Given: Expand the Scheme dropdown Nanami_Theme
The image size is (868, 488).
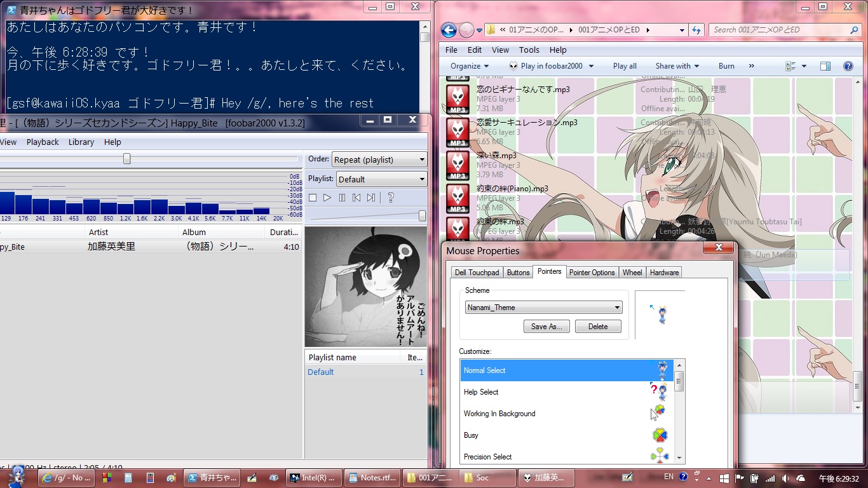Looking at the screenshot, I should (544, 308).
